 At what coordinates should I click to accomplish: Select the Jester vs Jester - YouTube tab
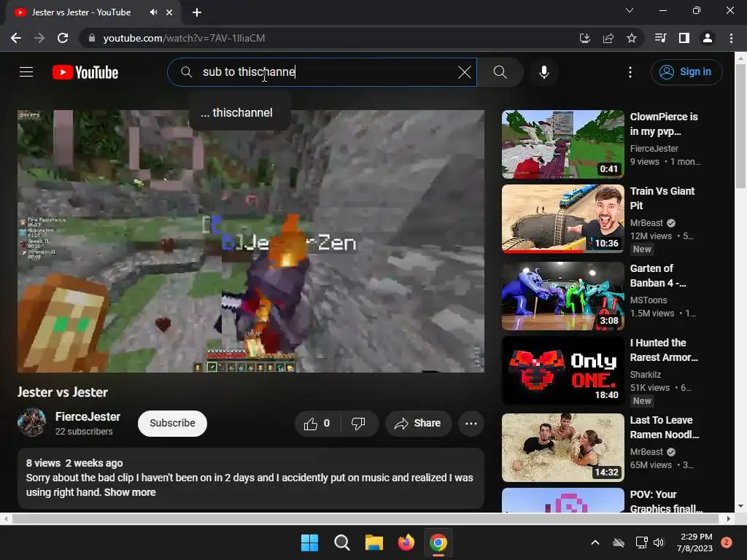[93, 12]
